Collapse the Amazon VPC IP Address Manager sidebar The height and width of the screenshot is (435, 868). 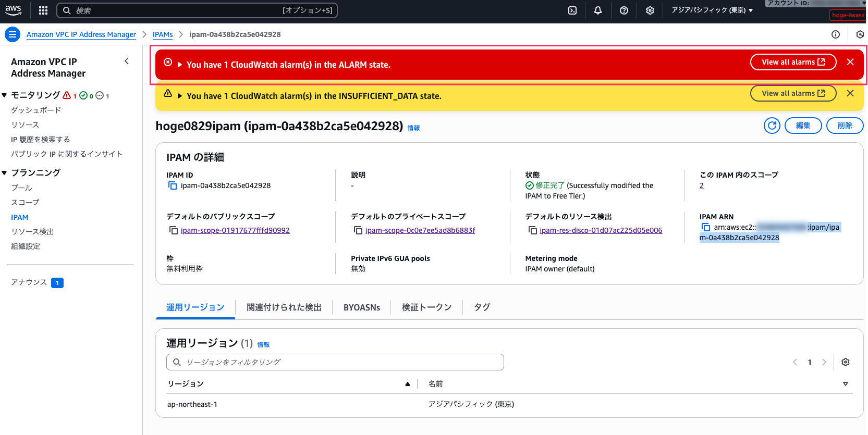[127, 61]
